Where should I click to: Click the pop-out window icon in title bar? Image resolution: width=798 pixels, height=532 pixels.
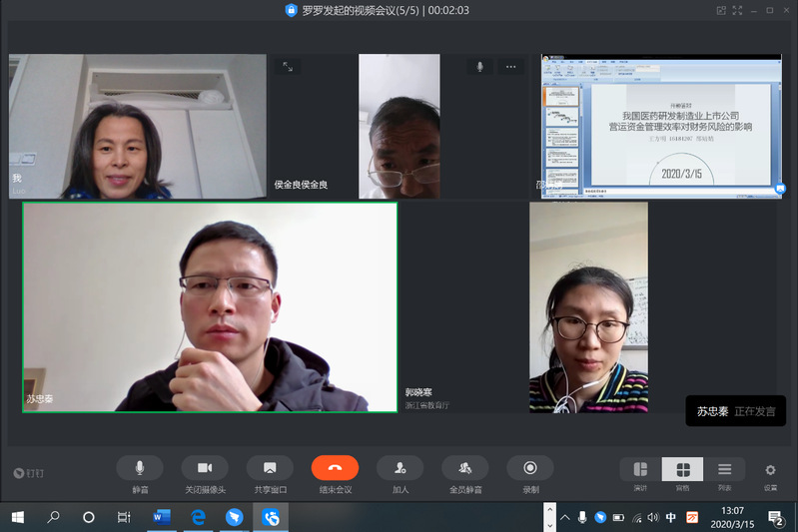721,10
